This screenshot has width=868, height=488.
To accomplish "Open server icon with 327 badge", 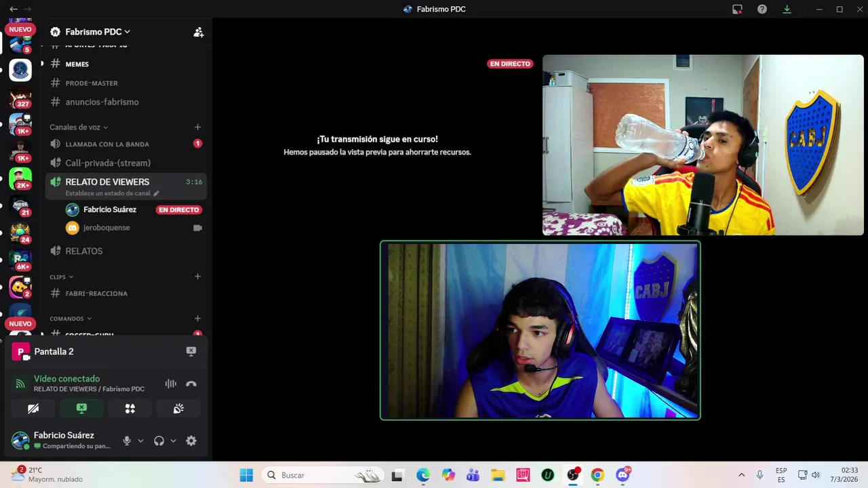I will click(x=20, y=98).
